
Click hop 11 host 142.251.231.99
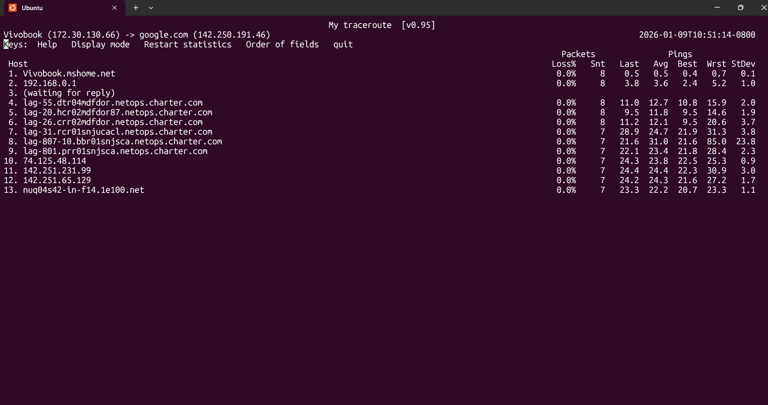pos(57,170)
